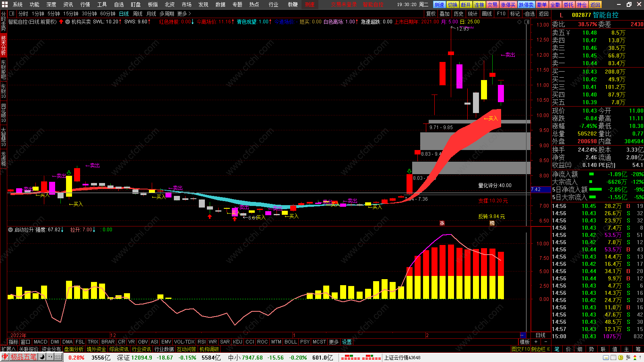Open the 功能 menu

pyautogui.click(x=35, y=4)
